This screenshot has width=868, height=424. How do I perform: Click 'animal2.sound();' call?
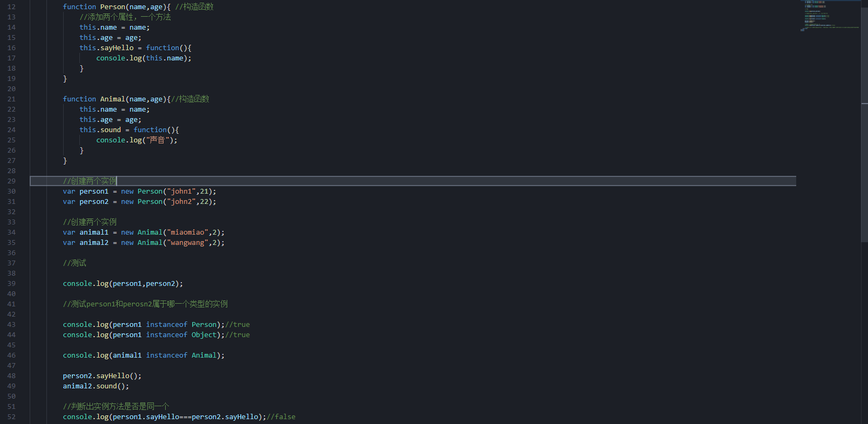pyautogui.click(x=96, y=386)
